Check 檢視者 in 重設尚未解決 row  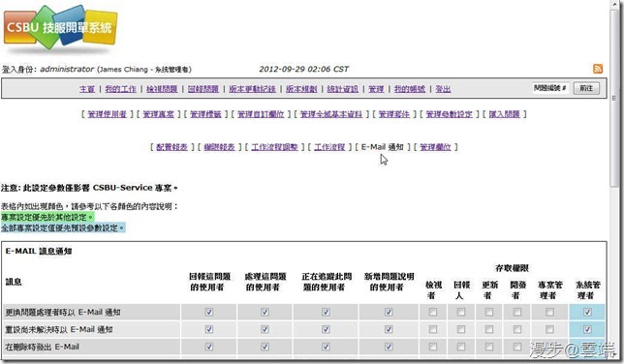432,329
